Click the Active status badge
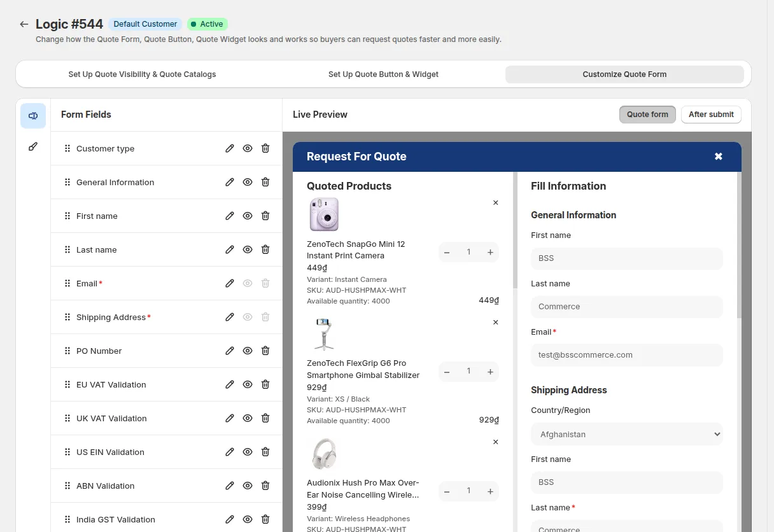Viewport: 774px width, 532px height. click(x=208, y=24)
